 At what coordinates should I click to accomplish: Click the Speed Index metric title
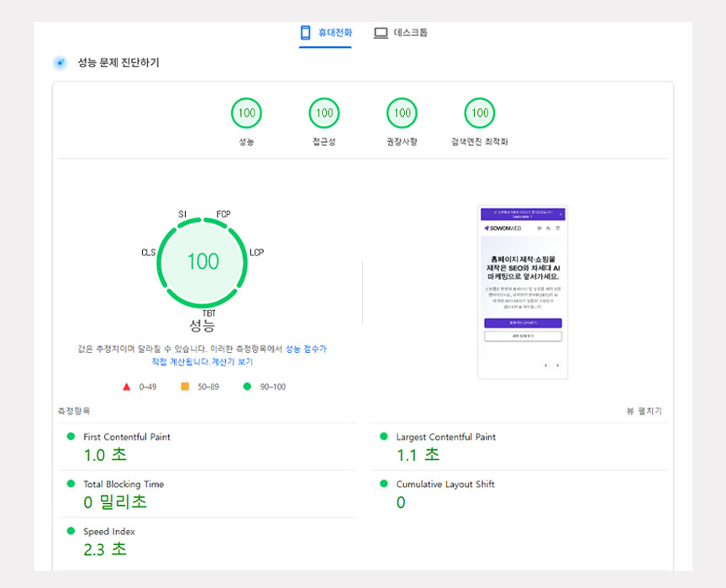pyautogui.click(x=108, y=532)
